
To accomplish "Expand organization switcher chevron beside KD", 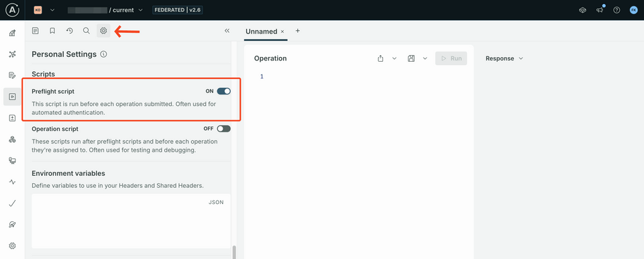I will coord(52,10).
